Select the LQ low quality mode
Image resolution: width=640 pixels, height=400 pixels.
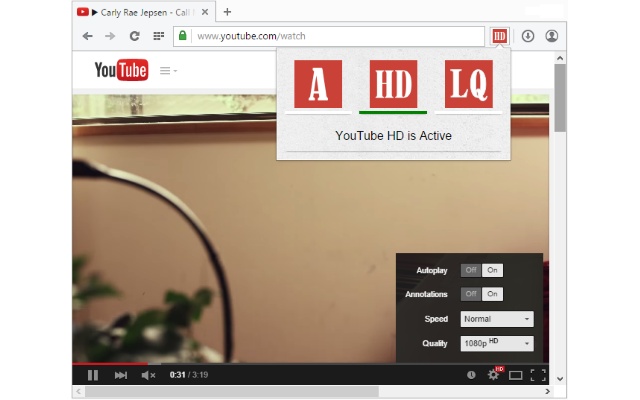(x=469, y=84)
